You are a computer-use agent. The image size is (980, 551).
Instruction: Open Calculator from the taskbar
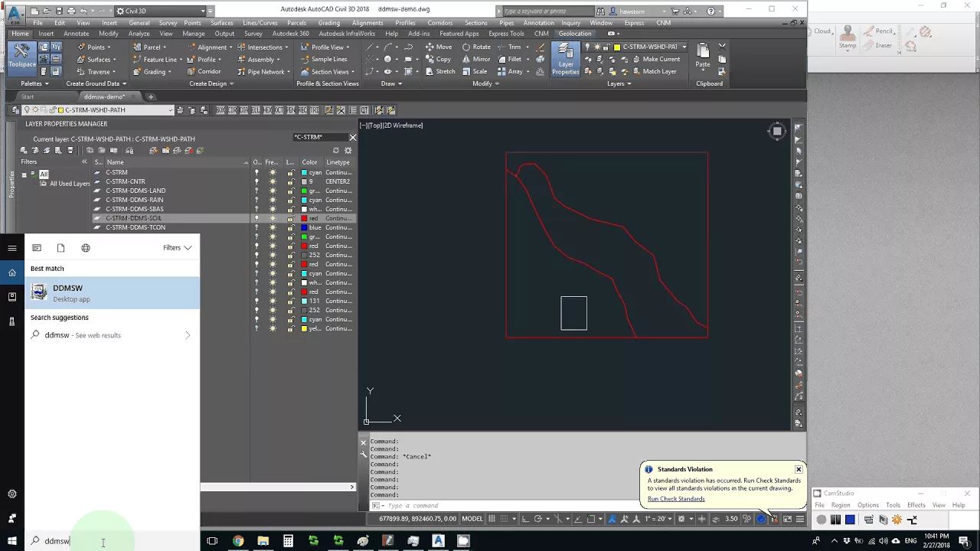coord(288,541)
